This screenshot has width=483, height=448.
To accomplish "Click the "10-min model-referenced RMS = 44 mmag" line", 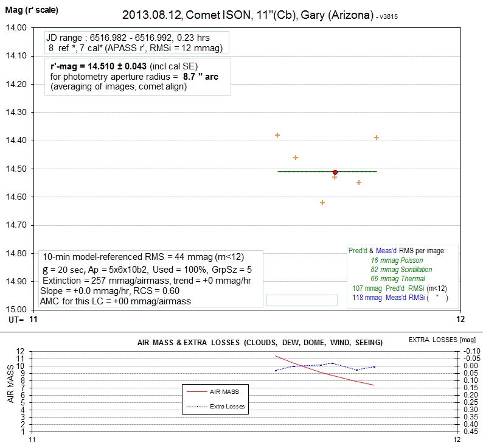I will 143,257.
